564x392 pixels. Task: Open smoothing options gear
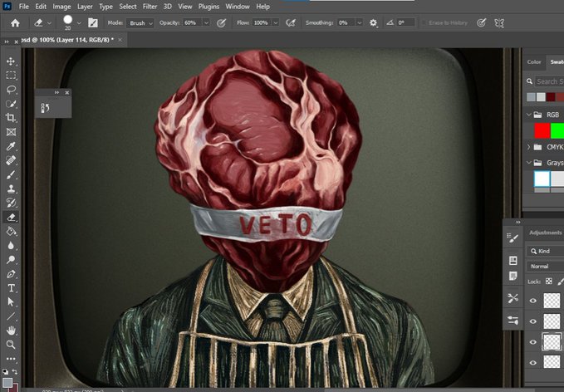pyautogui.click(x=373, y=23)
